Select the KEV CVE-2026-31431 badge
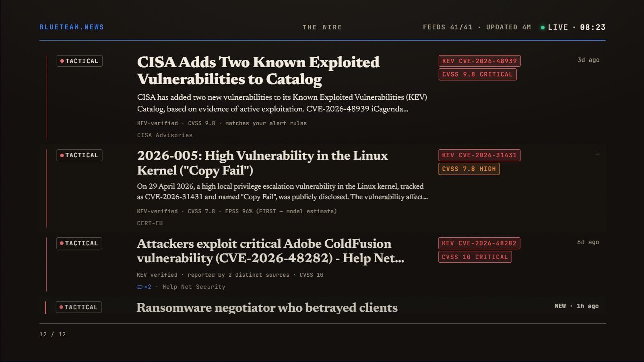The width and height of the screenshot is (644, 362). pos(479,155)
